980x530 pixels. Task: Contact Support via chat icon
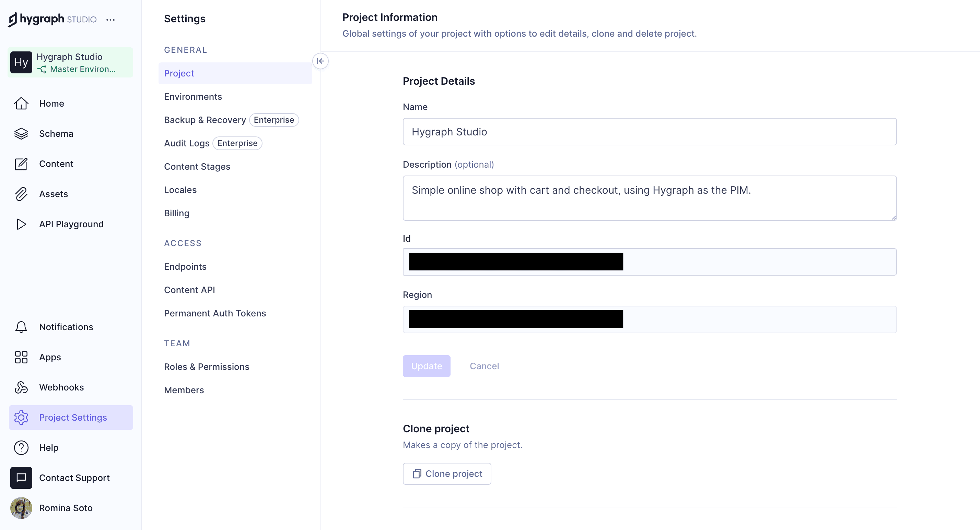point(21,478)
